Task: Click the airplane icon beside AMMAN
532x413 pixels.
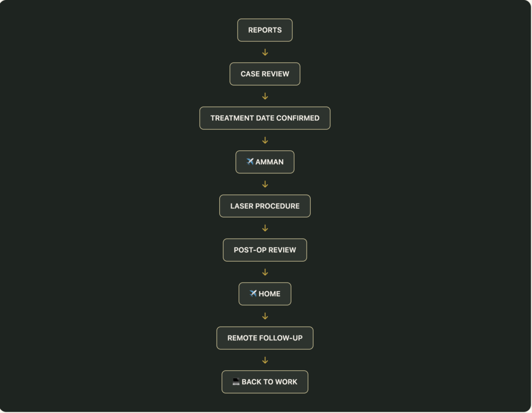Action: tap(250, 162)
